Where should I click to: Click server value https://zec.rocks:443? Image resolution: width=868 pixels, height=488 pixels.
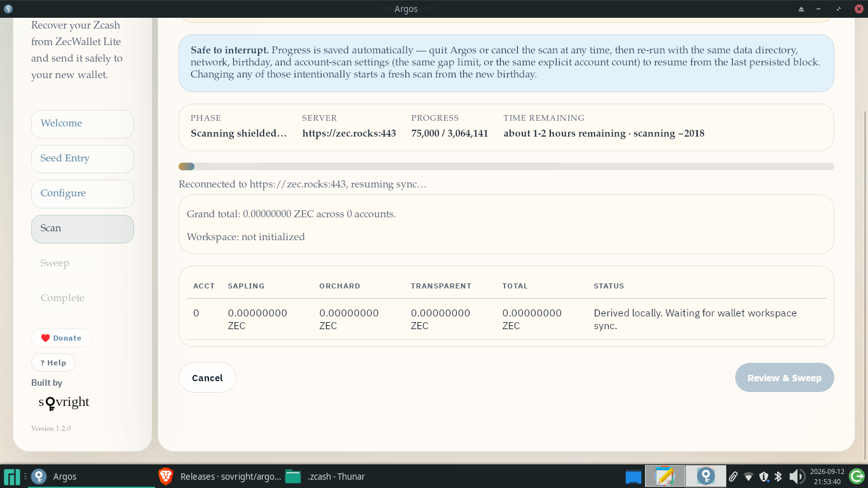[x=349, y=133]
